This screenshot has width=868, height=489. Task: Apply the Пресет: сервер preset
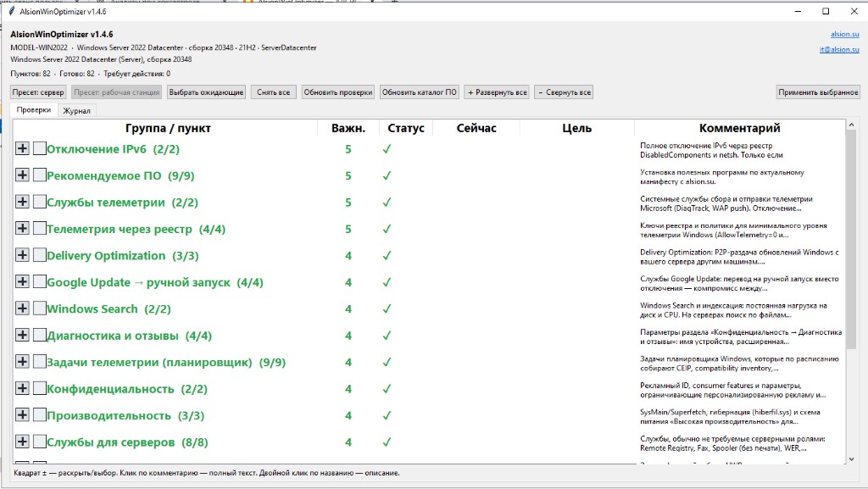[38, 92]
